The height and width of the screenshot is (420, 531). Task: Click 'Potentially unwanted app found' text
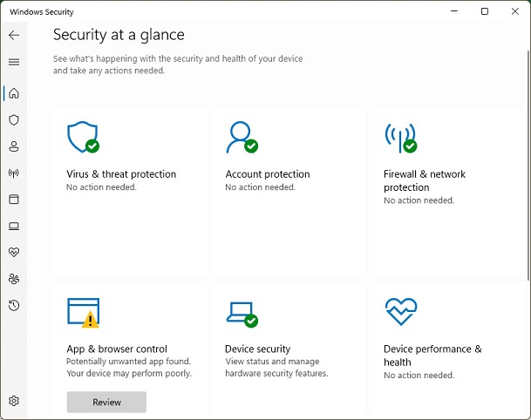(x=128, y=362)
